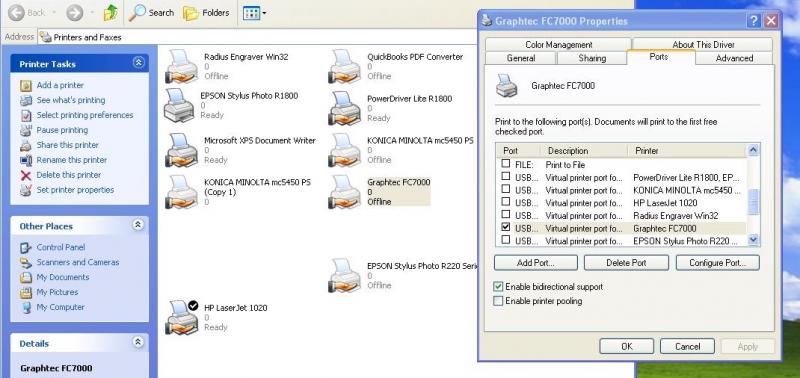
Task: Check the Radius Engraver Win32 USB port
Action: click(506, 215)
